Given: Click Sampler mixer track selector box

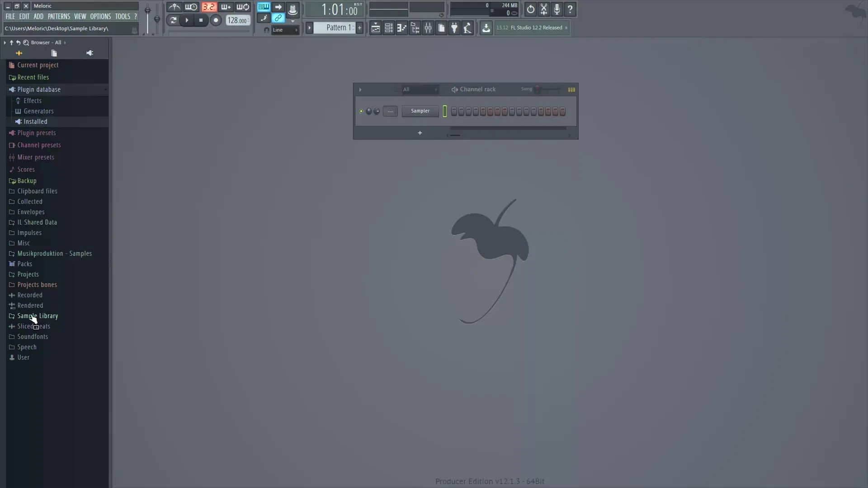Looking at the screenshot, I should [390, 111].
